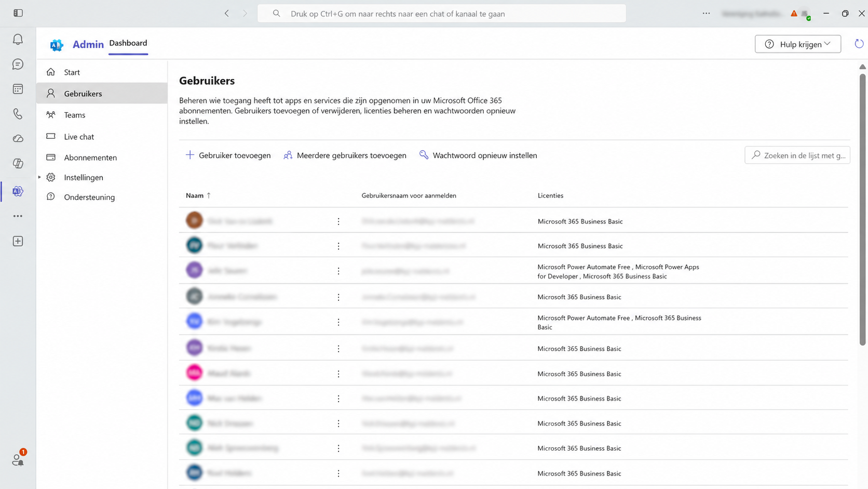Open Instellingen in the navigation

pyautogui.click(x=102, y=177)
